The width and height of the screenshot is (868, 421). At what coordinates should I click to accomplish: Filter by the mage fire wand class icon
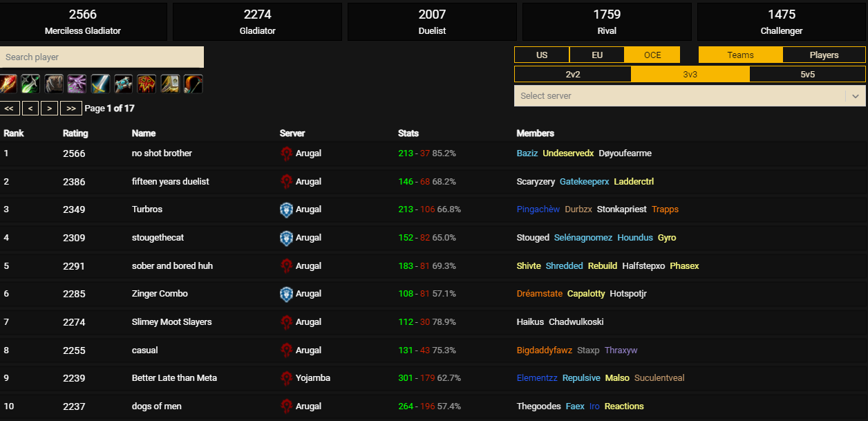(x=8, y=84)
